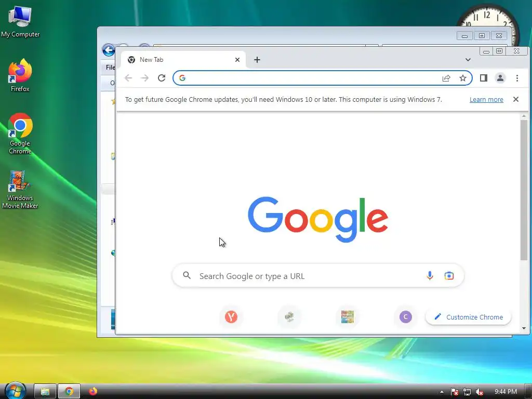The width and height of the screenshot is (532, 399).
Task: Expand the tab search chevron
Action: coord(468,60)
